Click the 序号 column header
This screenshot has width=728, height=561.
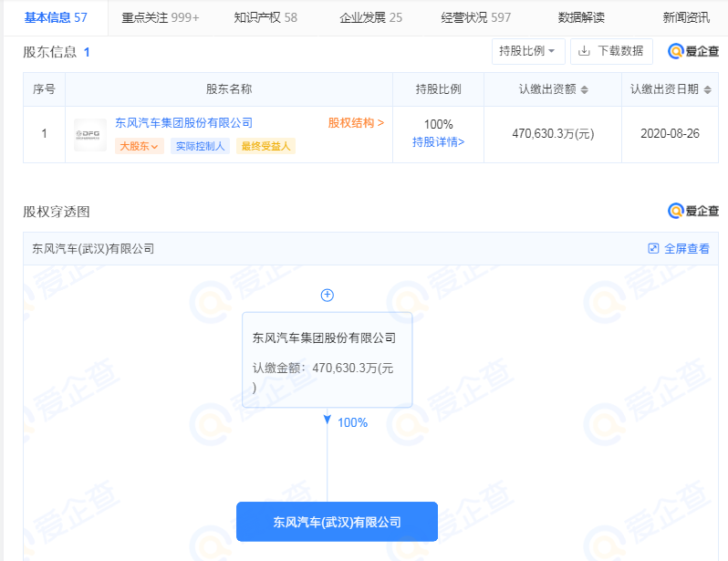click(x=44, y=89)
